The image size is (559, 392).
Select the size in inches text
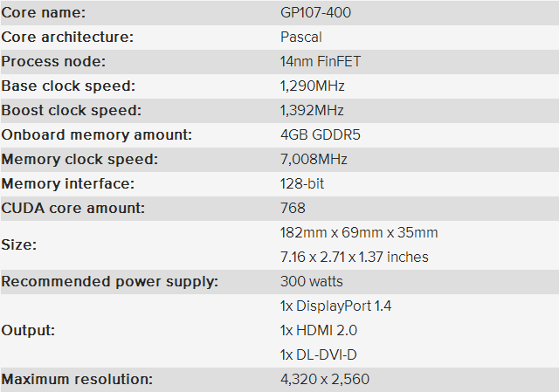pos(354,257)
